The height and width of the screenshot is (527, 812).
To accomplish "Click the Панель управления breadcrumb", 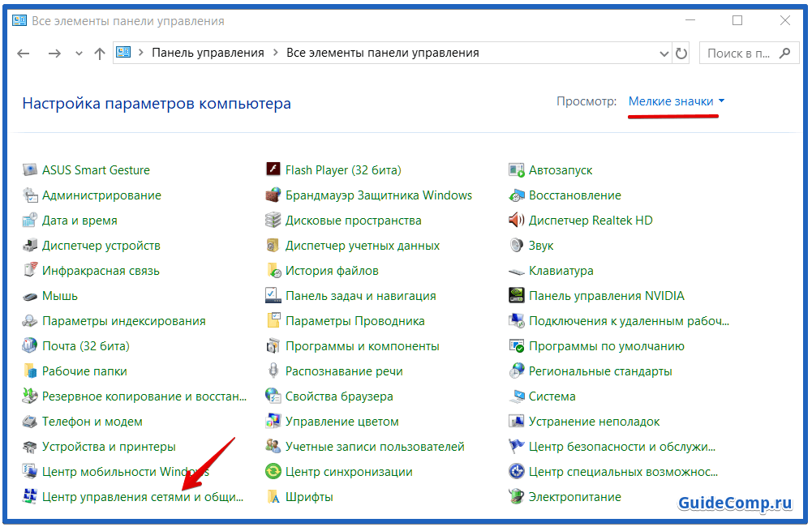I will 208,53.
